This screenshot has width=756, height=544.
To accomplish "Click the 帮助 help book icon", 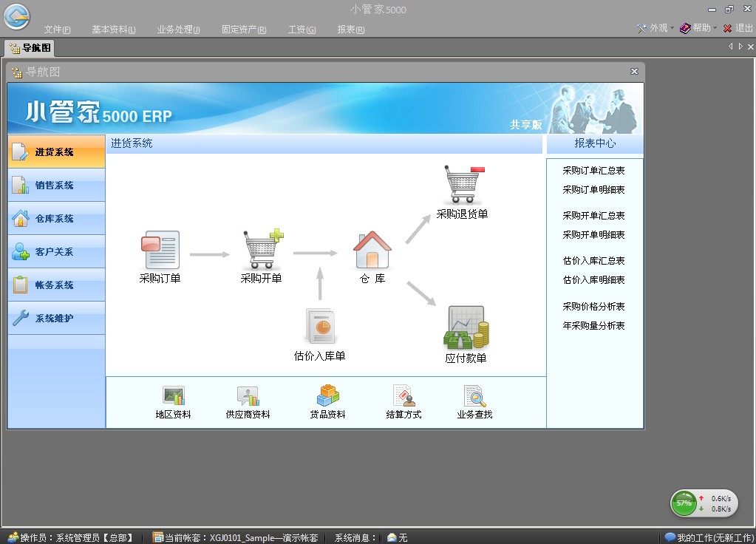I will (685, 28).
